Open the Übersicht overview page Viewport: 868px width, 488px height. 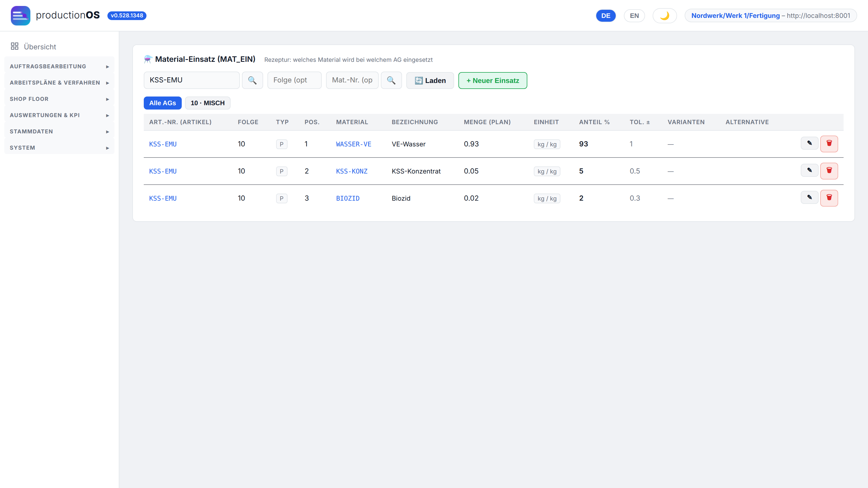(x=59, y=46)
